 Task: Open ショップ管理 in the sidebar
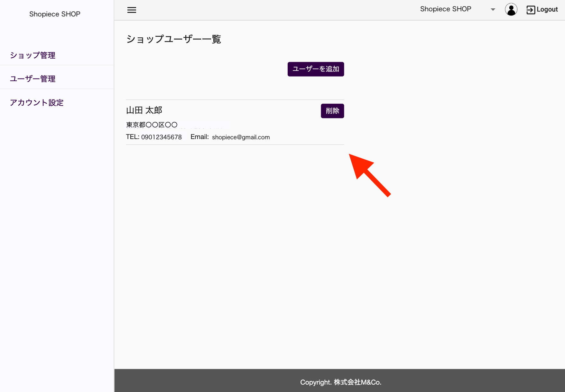click(x=33, y=55)
